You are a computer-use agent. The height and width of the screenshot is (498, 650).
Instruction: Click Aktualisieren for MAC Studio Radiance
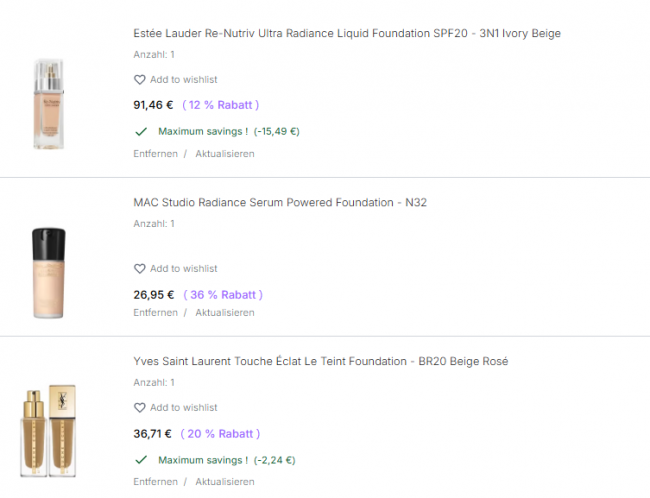pos(224,313)
